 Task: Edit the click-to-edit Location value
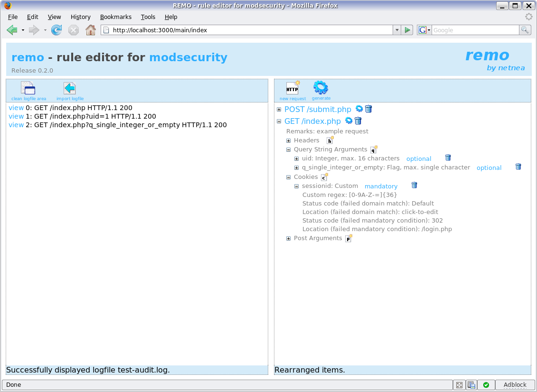click(x=420, y=212)
